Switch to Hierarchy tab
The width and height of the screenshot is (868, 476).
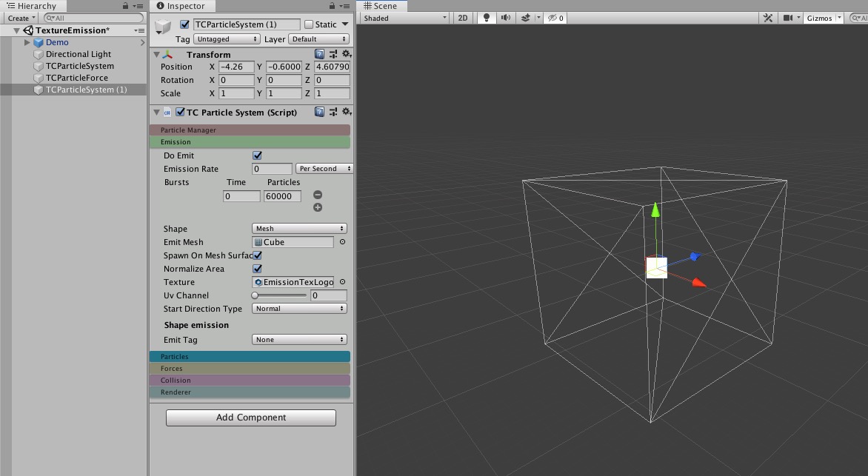32,6
